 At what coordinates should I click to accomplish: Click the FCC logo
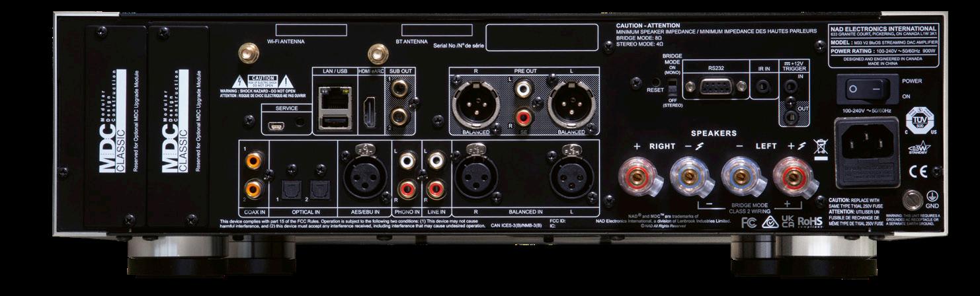pos(748,221)
